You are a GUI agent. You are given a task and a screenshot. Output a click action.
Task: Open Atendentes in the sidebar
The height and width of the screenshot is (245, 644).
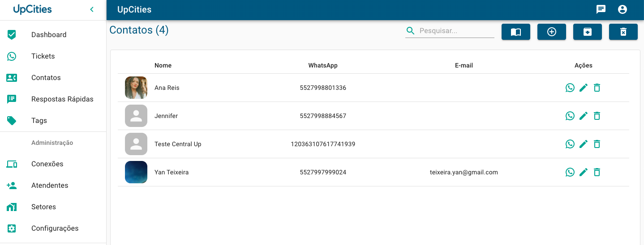coord(53,186)
